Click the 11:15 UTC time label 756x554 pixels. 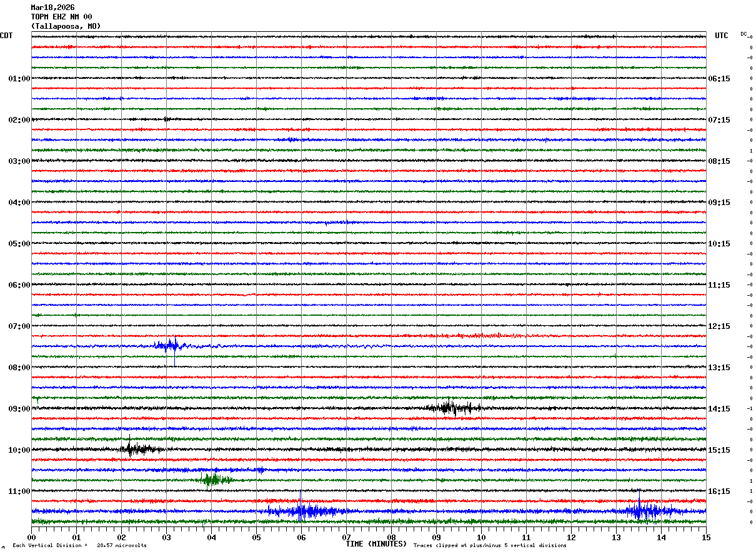pyautogui.click(x=719, y=285)
